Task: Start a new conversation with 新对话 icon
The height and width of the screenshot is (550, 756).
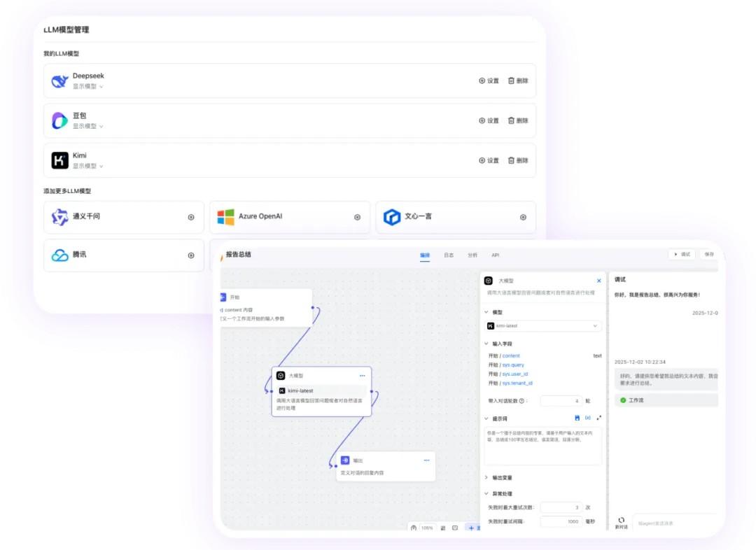Action: coord(621,521)
